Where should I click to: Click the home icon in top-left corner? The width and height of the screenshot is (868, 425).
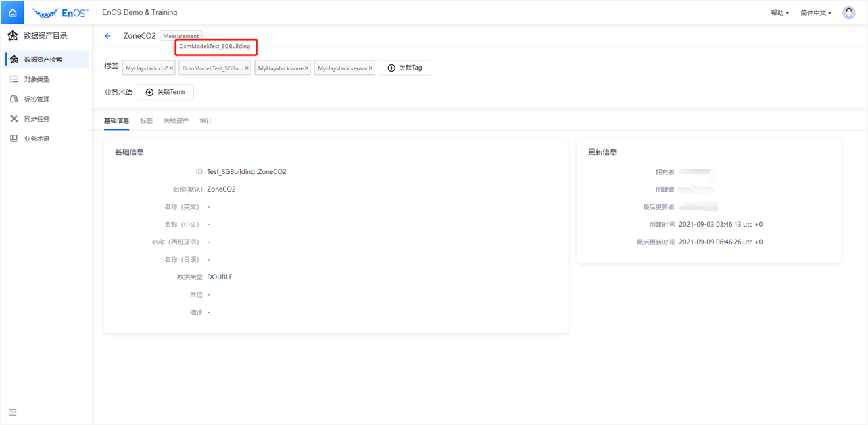[x=12, y=13]
